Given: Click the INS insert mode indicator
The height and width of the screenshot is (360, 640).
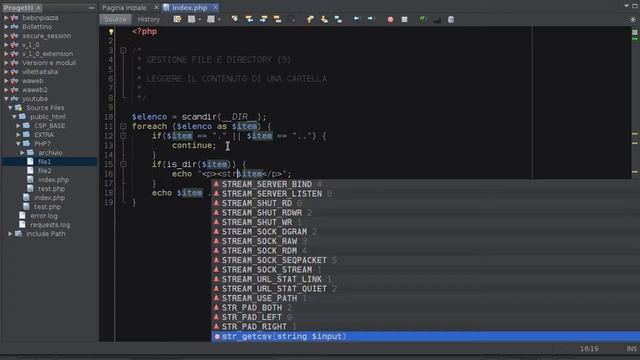Looking at the screenshot, I should (631, 349).
